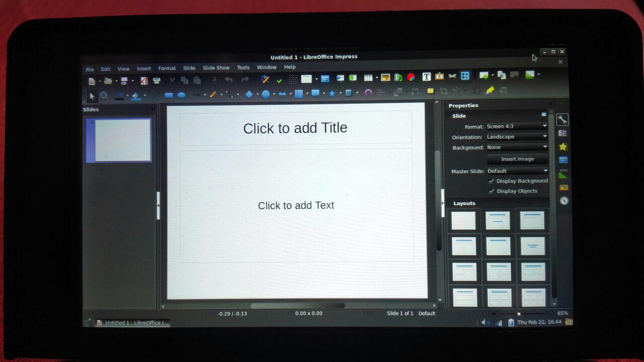
Task: Select the Text Box tool icon
Action: tap(426, 77)
